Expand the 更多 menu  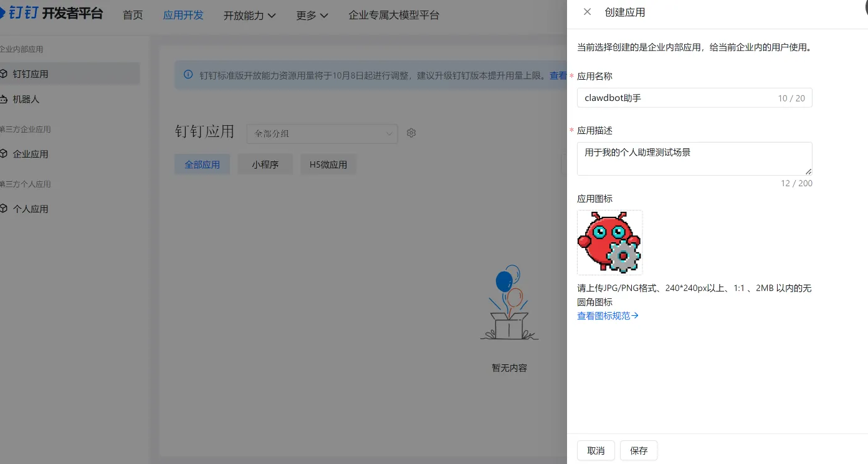312,15
